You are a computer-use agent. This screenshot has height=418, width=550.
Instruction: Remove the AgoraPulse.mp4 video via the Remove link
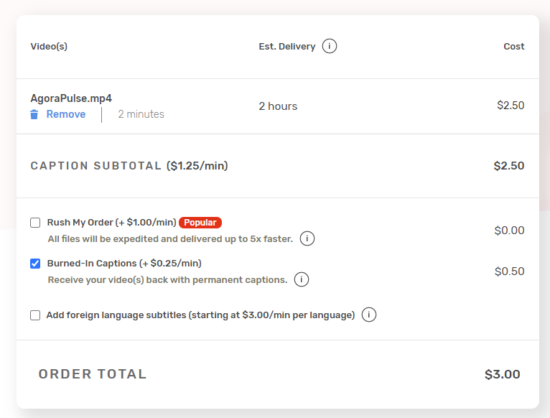click(66, 114)
